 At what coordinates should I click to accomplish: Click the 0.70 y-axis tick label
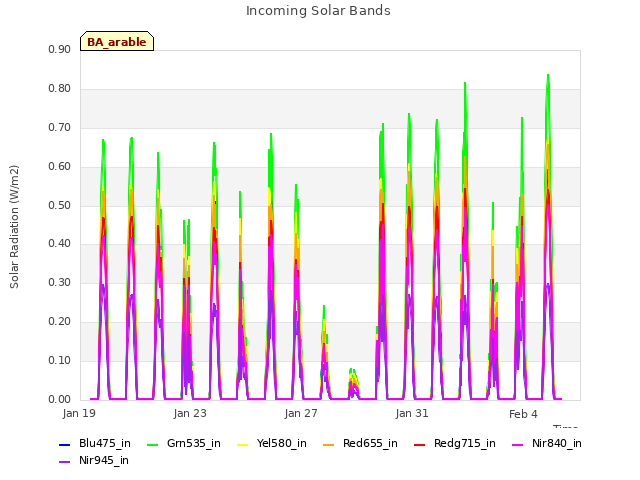pos(60,128)
